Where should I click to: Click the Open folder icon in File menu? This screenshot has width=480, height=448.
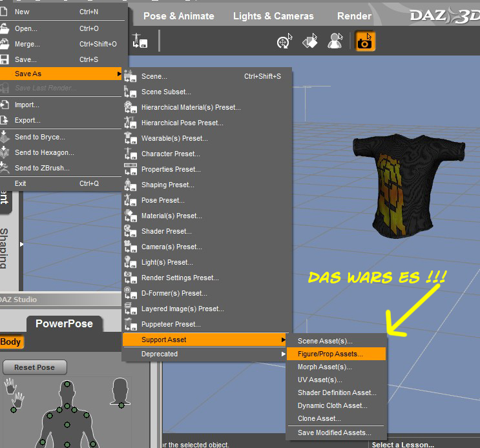pyautogui.click(x=5, y=28)
